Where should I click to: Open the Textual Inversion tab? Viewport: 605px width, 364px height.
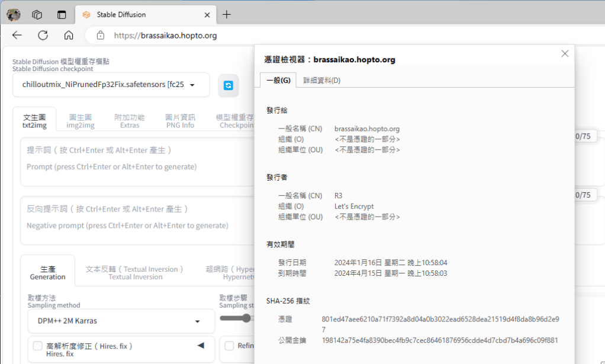[x=135, y=273]
